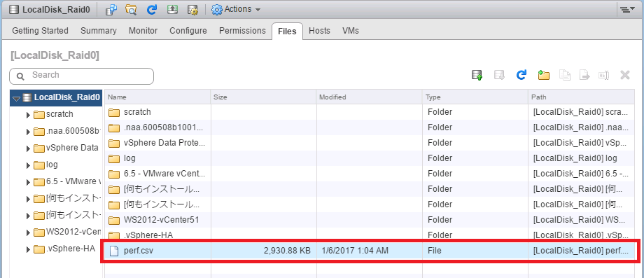Expand the log folder in tree
The width and height of the screenshot is (644, 278).
click(x=28, y=165)
